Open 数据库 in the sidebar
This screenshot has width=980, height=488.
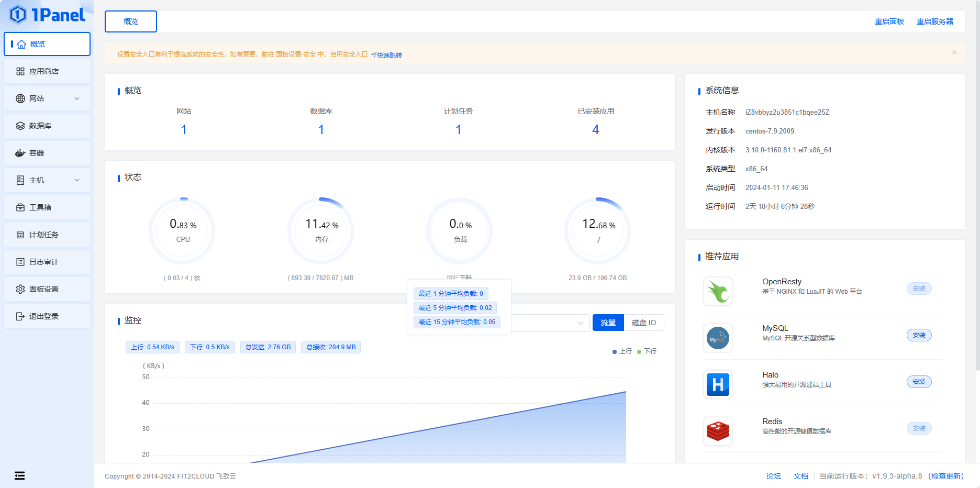[x=47, y=126]
